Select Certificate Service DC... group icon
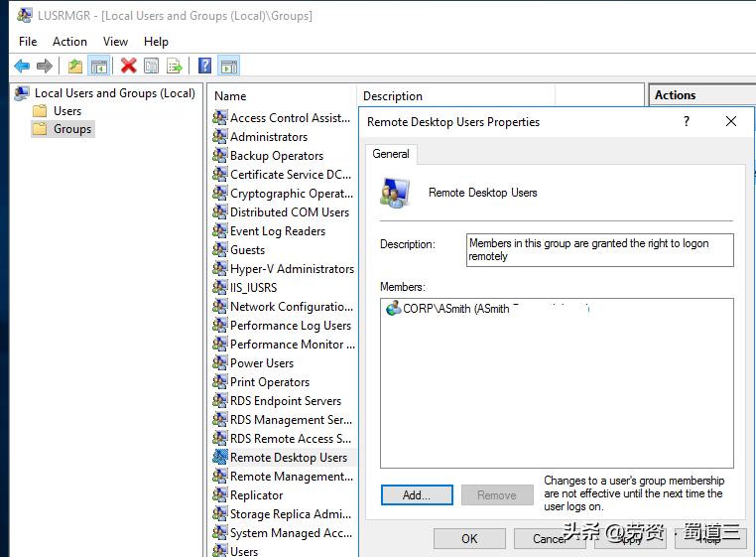 point(220,174)
